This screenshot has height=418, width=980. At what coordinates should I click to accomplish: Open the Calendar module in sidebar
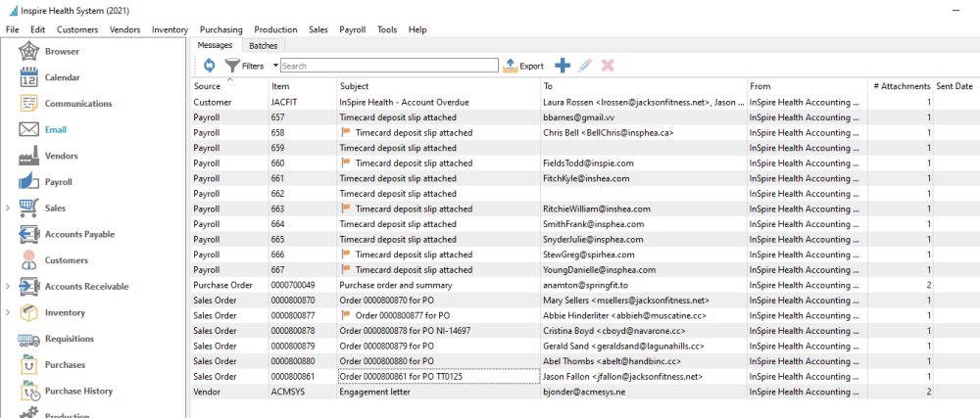point(61,77)
